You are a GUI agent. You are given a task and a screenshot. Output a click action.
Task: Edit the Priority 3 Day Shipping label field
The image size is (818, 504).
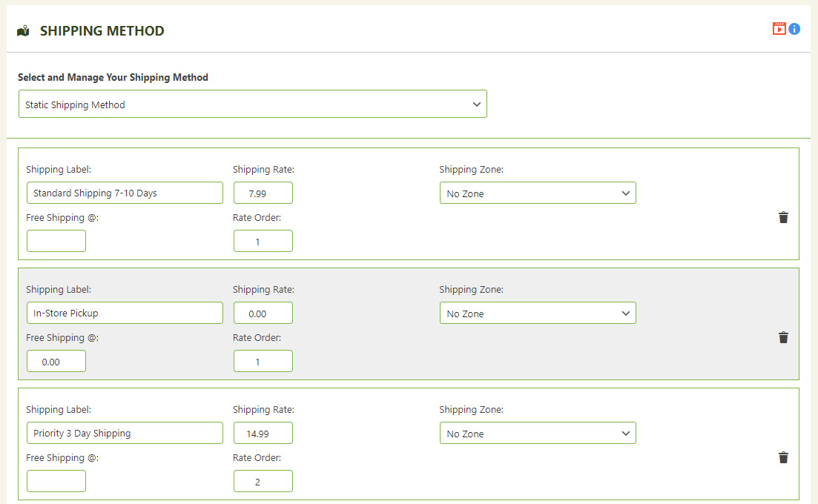[x=125, y=434]
